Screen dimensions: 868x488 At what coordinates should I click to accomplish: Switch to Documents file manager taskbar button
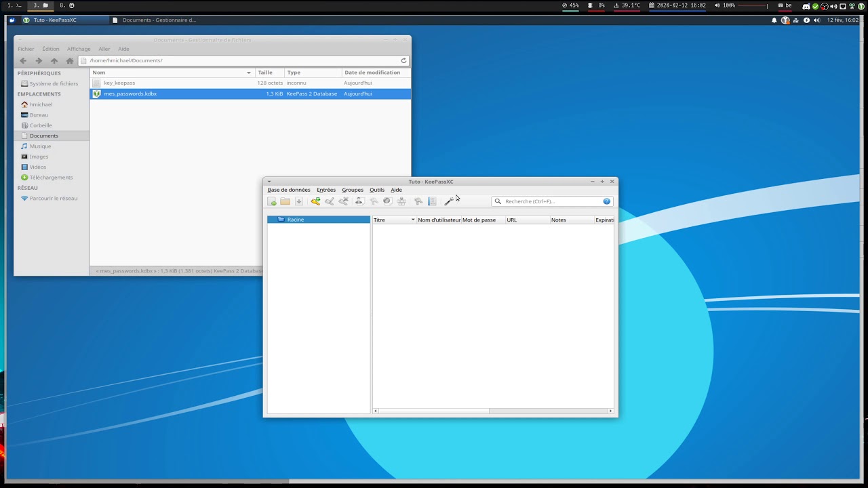click(x=155, y=20)
